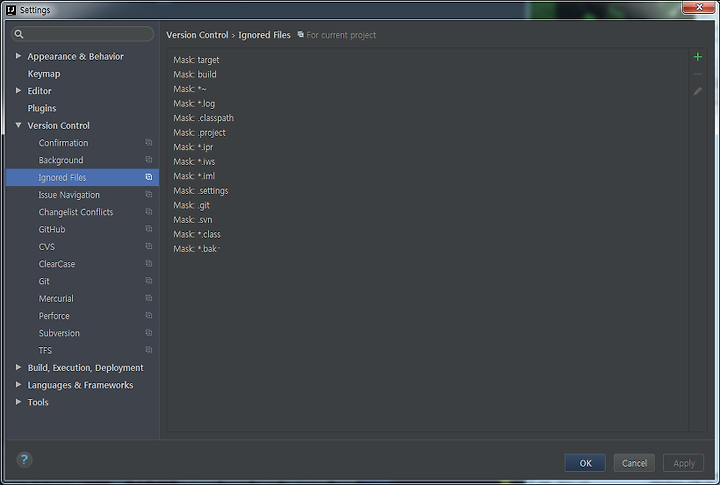Select the 'Mask: .settings' entry
Image resolution: width=720 pixels, height=485 pixels.
(x=201, y=191)
